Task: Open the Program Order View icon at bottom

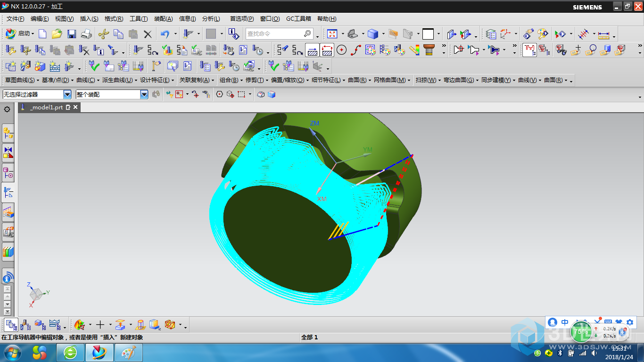Action: click(x=11, y=325)
